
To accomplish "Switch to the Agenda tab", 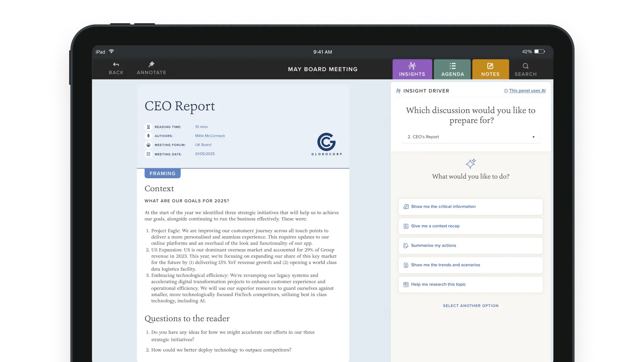I will 452,70.
